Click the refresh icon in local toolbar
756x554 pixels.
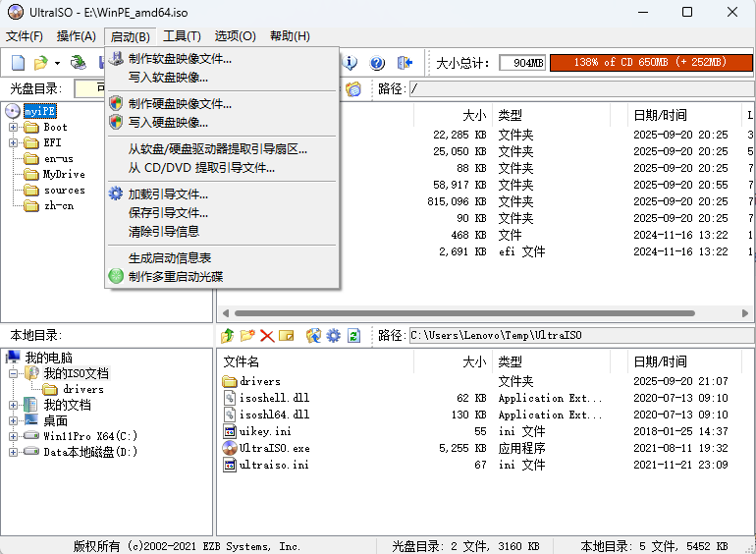click(x=353, y=336)
